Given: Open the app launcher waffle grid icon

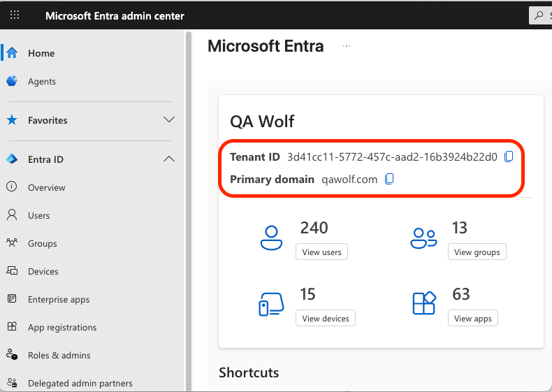Looking at the screenshot, I should click(15, 15).
